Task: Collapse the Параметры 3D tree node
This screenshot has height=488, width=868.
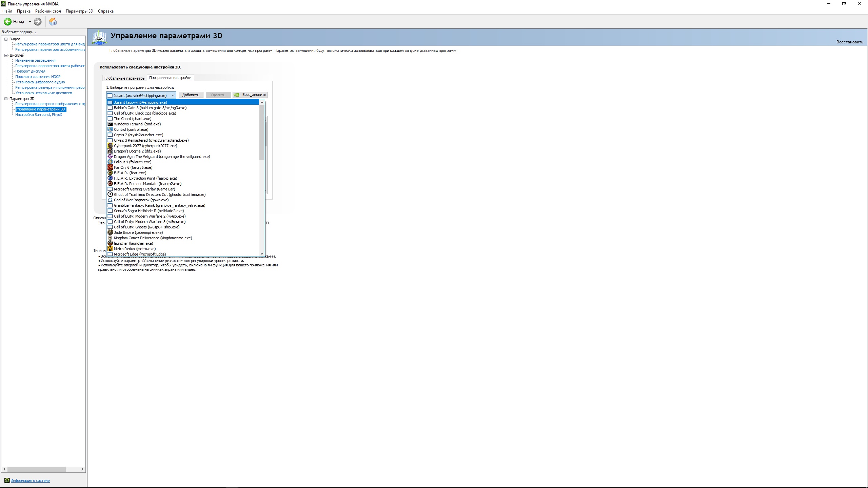Action: click(x=6, y=99)
